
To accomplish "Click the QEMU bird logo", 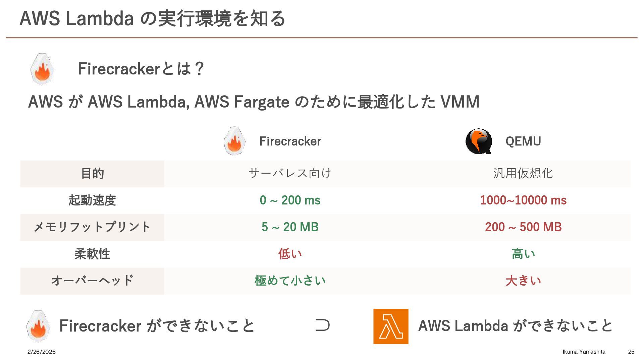I will click(479, 141).
